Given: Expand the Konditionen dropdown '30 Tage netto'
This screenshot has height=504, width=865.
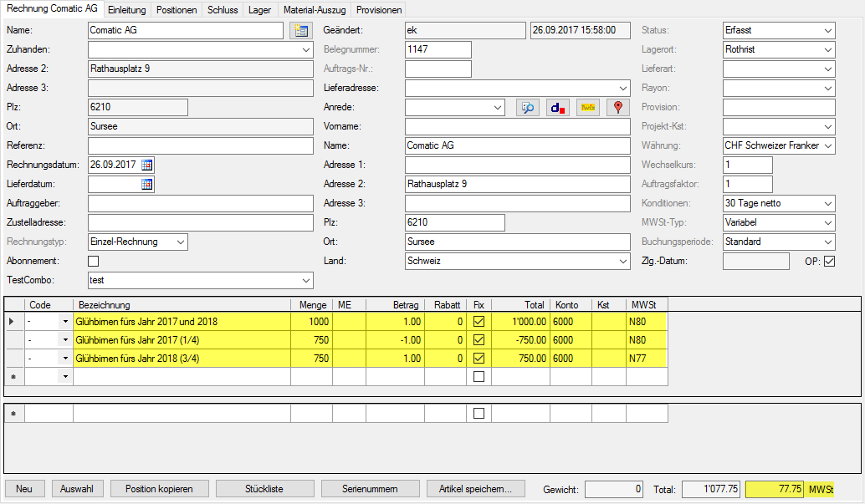Looking at the screenshot, I should (x=827, y=204).
